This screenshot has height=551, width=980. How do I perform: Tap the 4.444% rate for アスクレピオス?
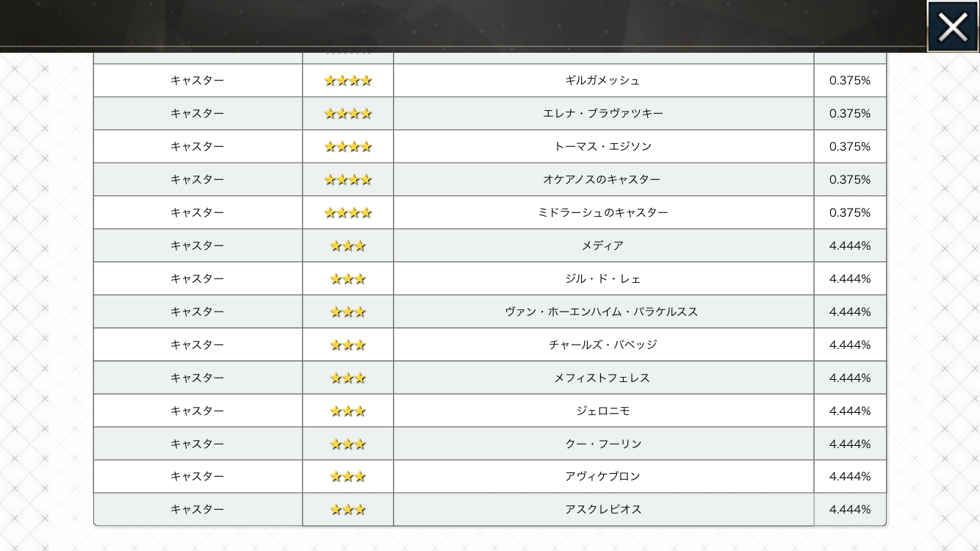[x=849, y=510]
